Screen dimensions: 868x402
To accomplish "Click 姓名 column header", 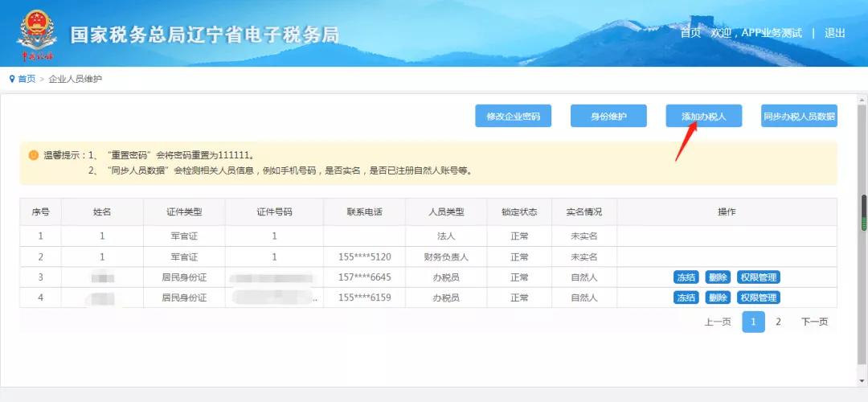I will click(102, 212).
